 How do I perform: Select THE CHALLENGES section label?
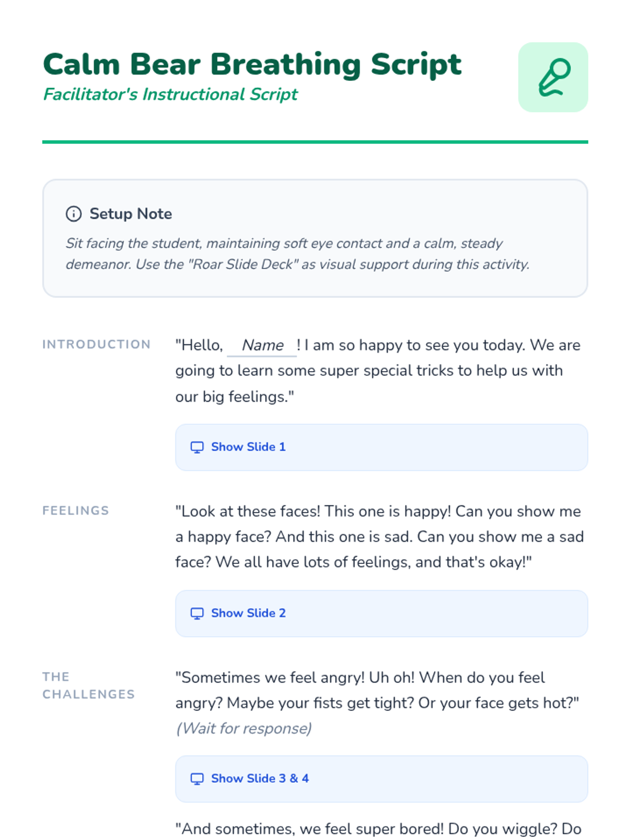(x=89, y=686)
